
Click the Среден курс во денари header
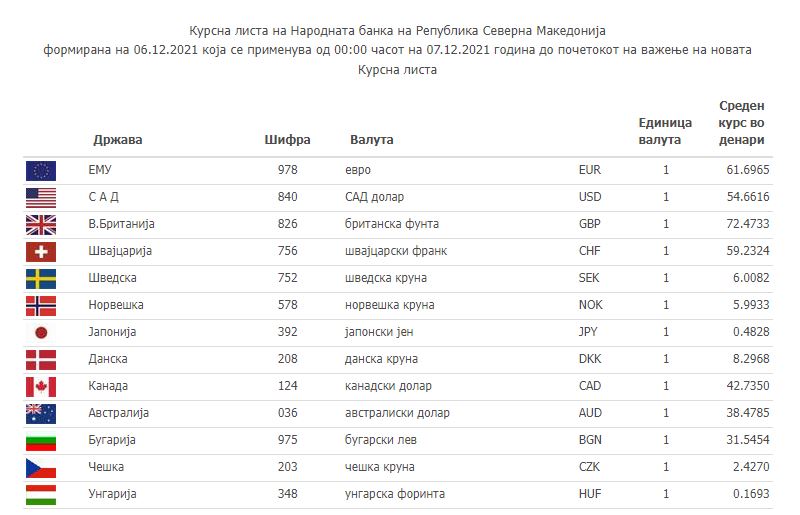point(741,123)
